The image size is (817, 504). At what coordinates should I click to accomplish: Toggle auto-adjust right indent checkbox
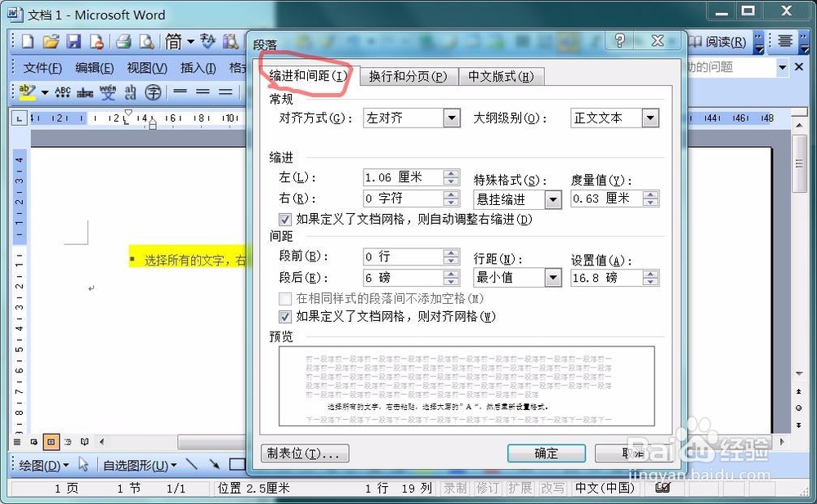coord(284,220)
